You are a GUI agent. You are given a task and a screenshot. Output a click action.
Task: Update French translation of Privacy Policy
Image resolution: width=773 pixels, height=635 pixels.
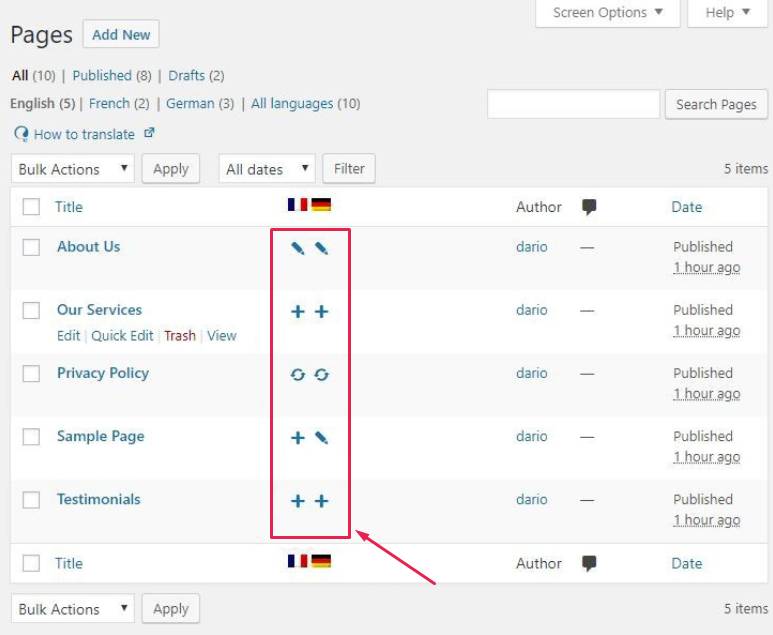pyautogui.click(x=297, y=374)
